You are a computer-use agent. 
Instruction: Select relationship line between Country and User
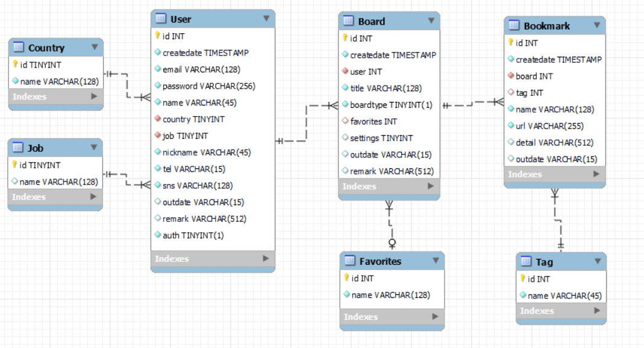127,86
